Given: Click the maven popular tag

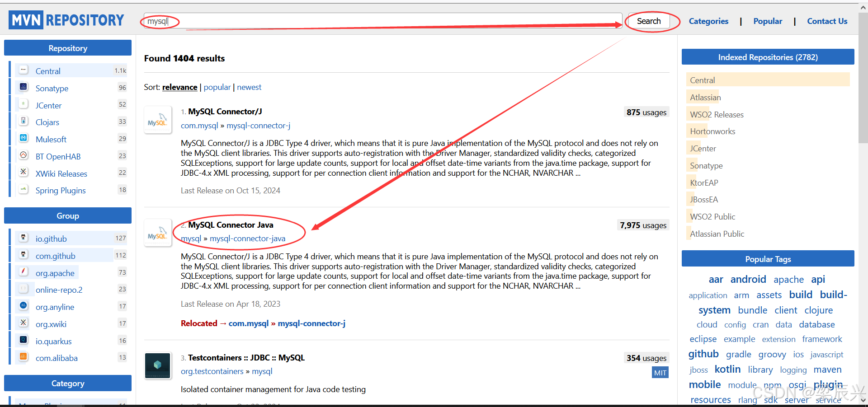Looking at the screenshot, I should [827, 370].
